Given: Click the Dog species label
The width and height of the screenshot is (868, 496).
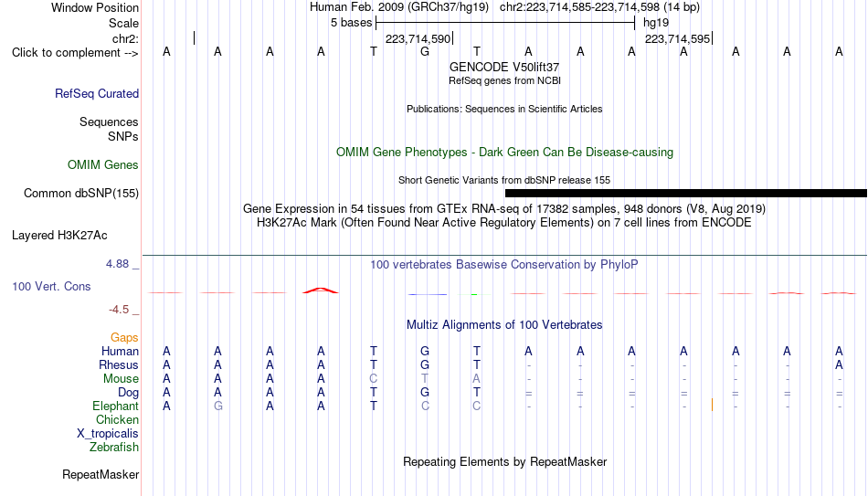Looking at the screenshot, I should pyautogui.click(x=128, y=393).
